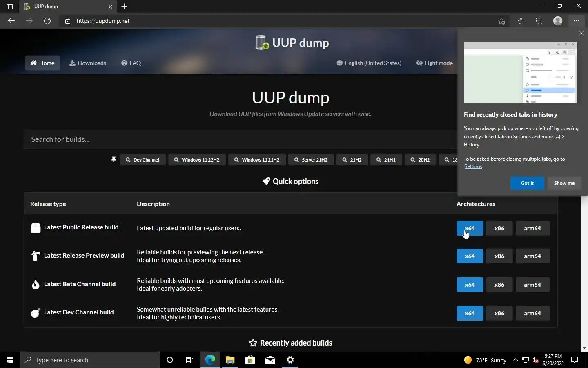This screenshot has width=588, height=368.
Task: Open the Collections icon
Action: [539, 21]
